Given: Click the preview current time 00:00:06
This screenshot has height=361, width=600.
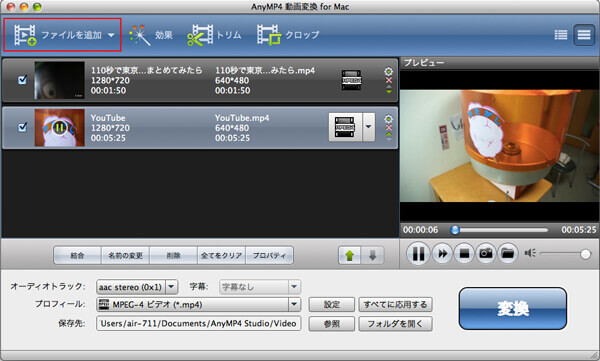Looking at the screenshot, I should click(420, 230).
